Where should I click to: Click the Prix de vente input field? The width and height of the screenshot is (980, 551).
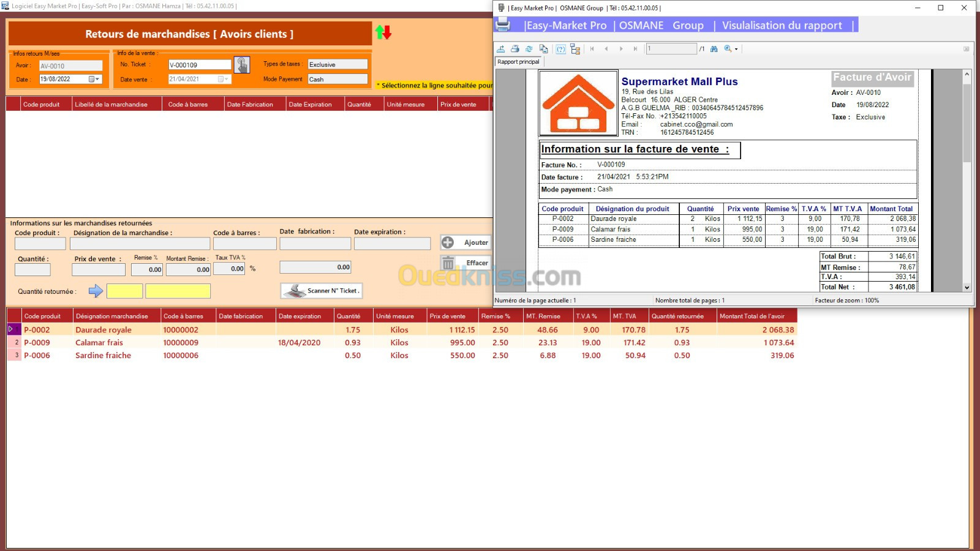[x=99, y=269]
